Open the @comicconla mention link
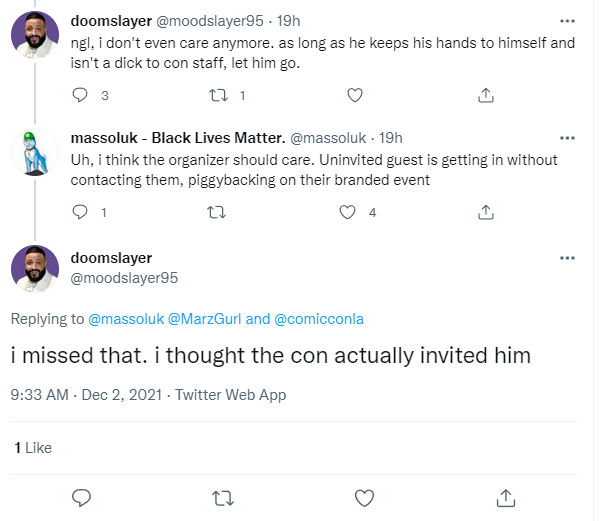This screenshot has width=601, height=521. (x=319, y=319)
